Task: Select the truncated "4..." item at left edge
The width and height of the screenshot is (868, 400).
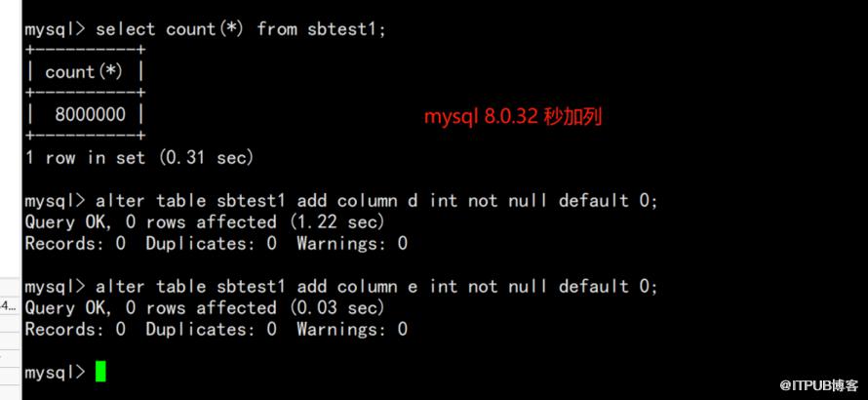Action: tap(9, 305)
